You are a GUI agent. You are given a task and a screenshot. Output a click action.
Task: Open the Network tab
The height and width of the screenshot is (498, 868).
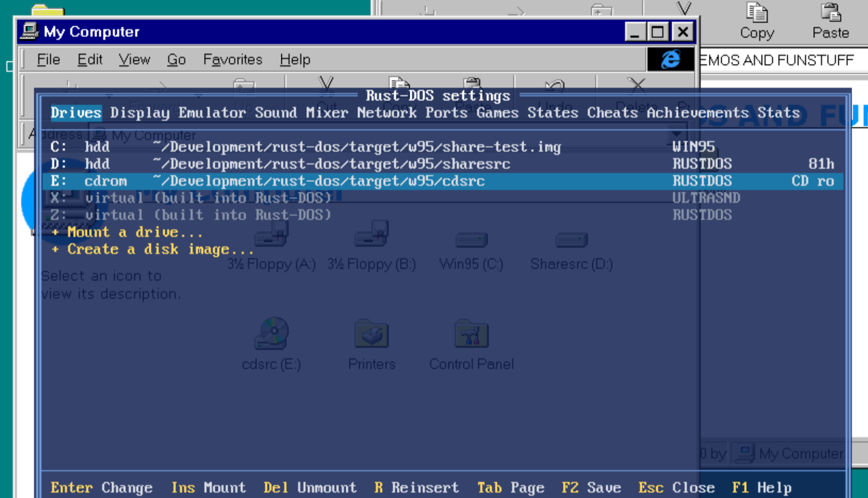coord(387,113)
